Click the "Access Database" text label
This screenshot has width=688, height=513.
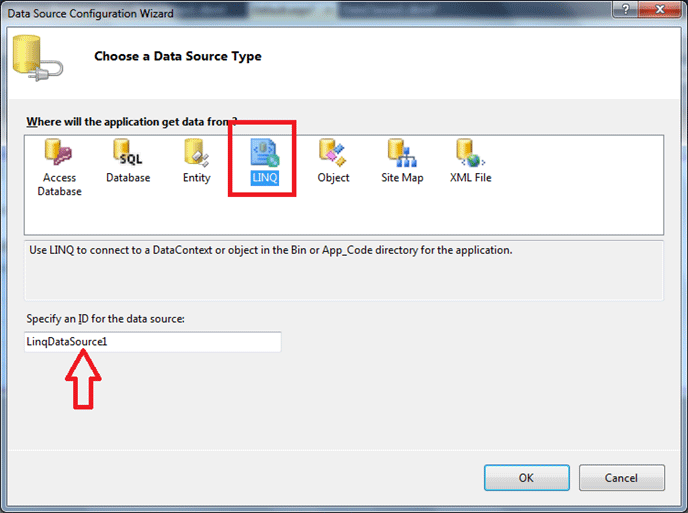tap(60, 184)
